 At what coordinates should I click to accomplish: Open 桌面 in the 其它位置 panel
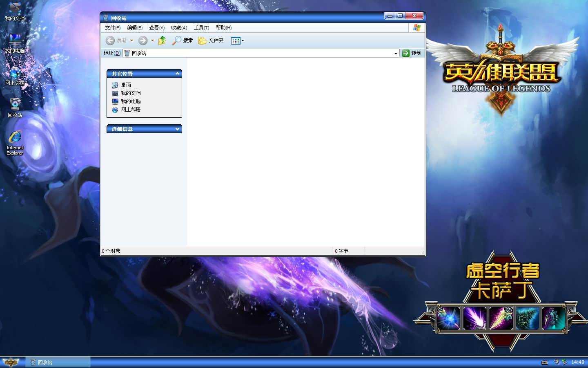(x=121, y=85)
